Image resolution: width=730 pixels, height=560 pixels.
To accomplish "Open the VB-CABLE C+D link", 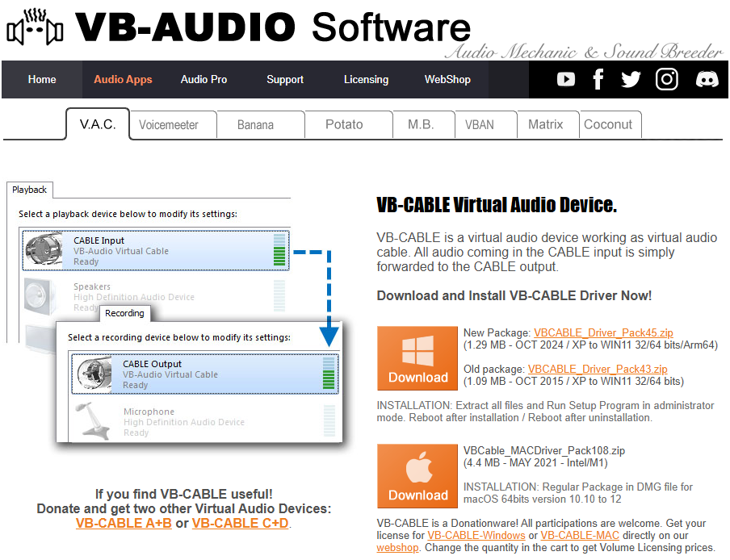I will 240,523.
